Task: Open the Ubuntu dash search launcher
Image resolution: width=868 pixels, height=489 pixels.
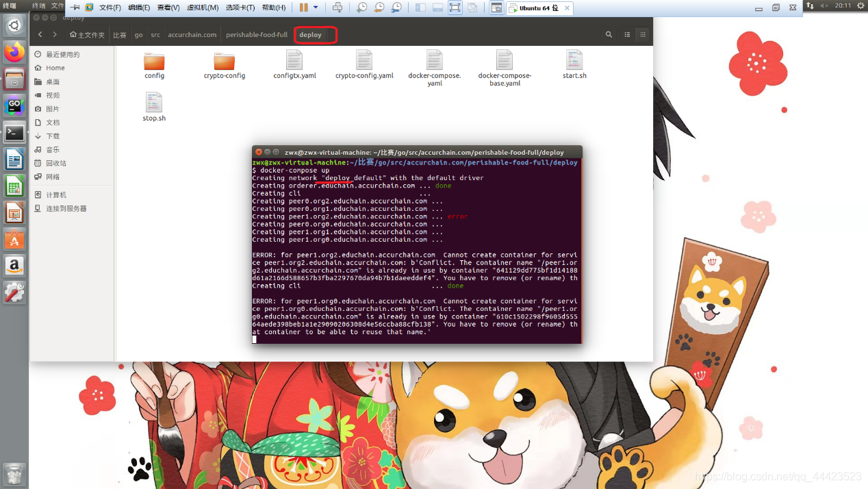Action: coord(14,26)
